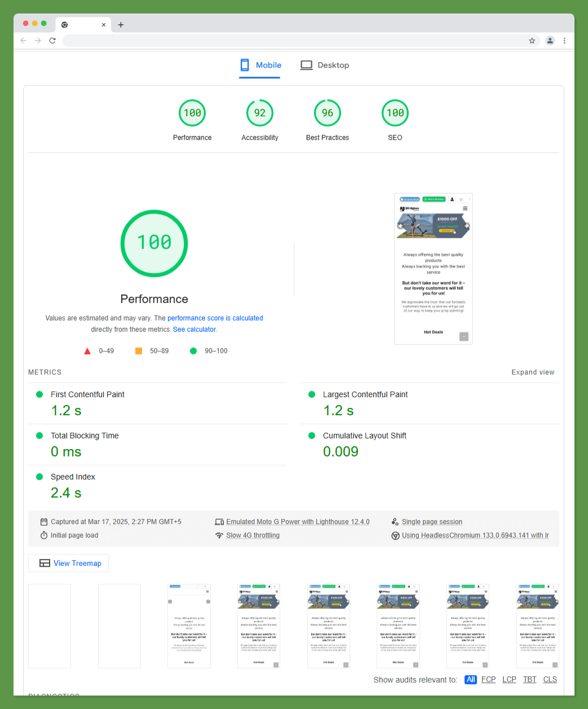Reload the page with refresh icon
This screenshot has height=709, width=588.
tap(52, 41)
